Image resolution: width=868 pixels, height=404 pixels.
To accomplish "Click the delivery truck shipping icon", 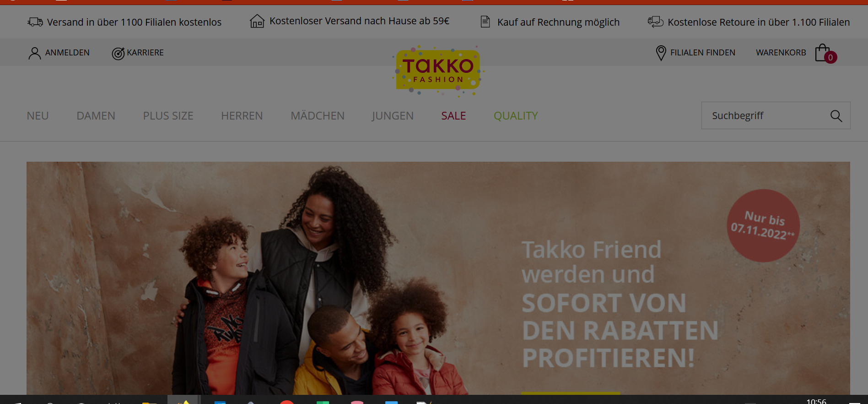I will 35,22.
